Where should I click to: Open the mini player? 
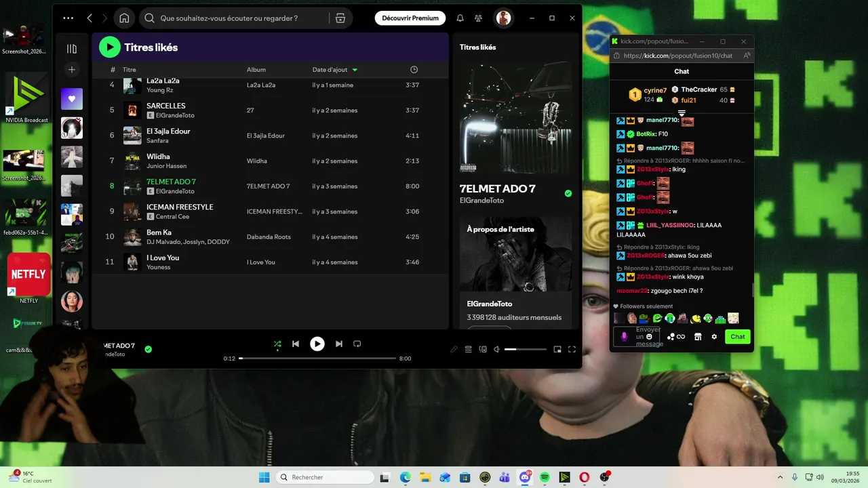(x=557, y=349)
